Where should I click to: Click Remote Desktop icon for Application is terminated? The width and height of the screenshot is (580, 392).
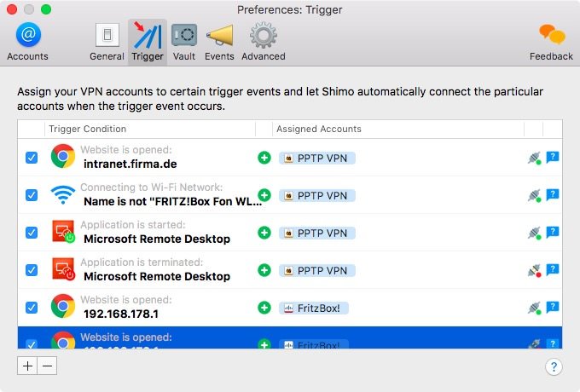coord(63,269)
